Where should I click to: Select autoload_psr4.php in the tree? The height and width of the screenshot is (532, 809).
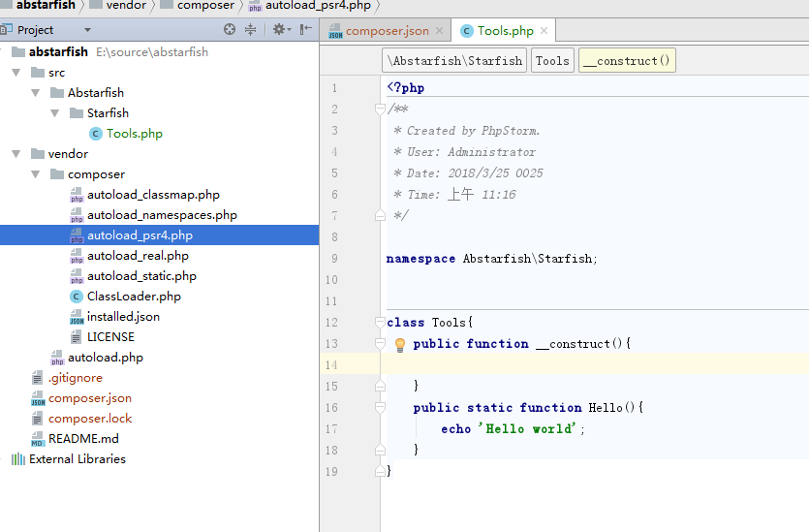tap(140, 235)
